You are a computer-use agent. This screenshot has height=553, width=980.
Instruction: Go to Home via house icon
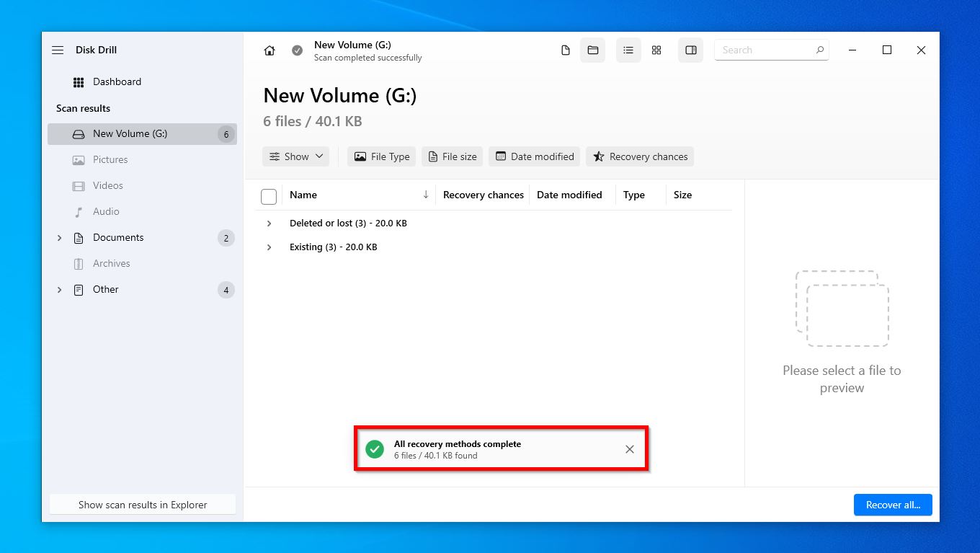(269, 50)
